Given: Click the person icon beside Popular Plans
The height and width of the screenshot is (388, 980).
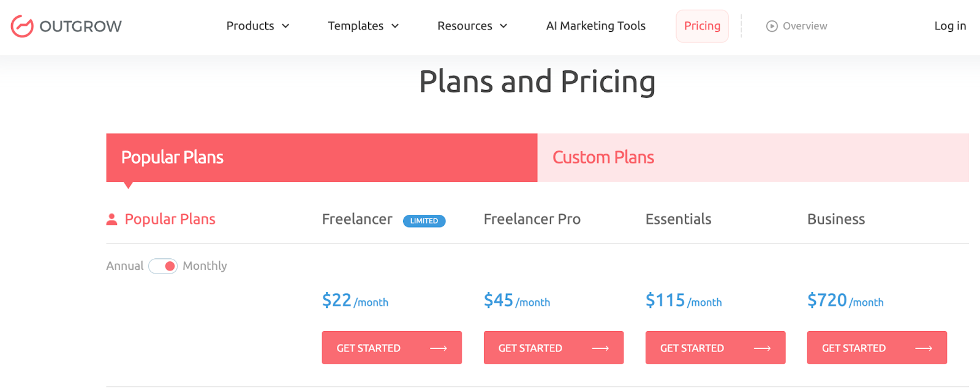Looking at the screenshot, I should click(x=111, y=220).
